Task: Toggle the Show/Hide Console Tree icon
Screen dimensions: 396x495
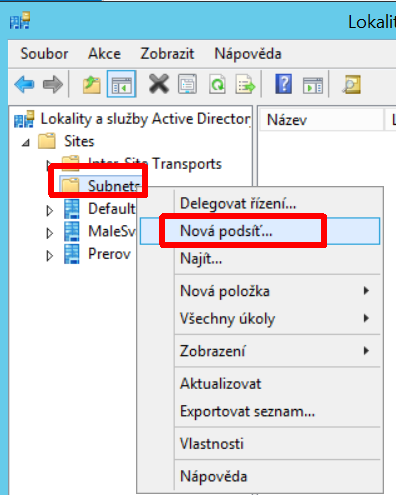Action: click(121, 84)
